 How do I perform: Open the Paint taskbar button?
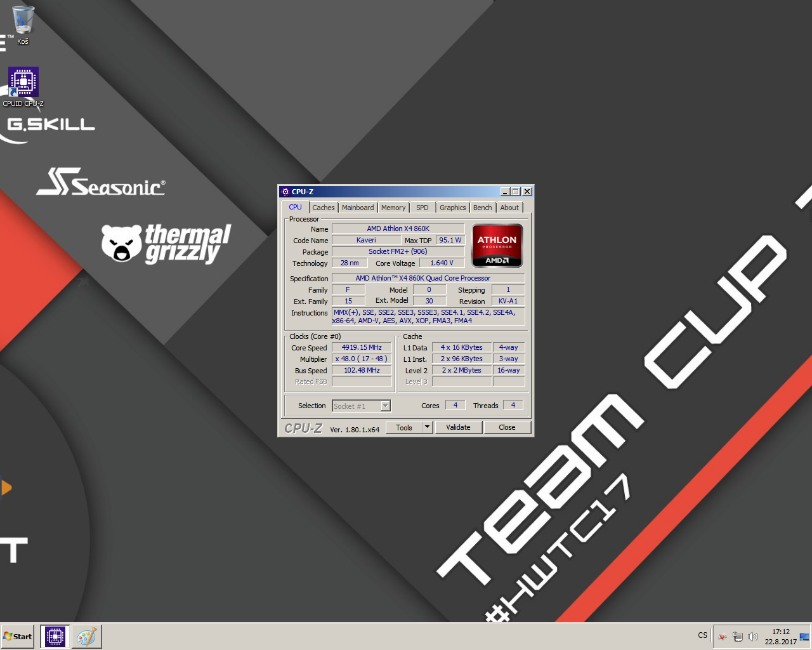point(87,637)
